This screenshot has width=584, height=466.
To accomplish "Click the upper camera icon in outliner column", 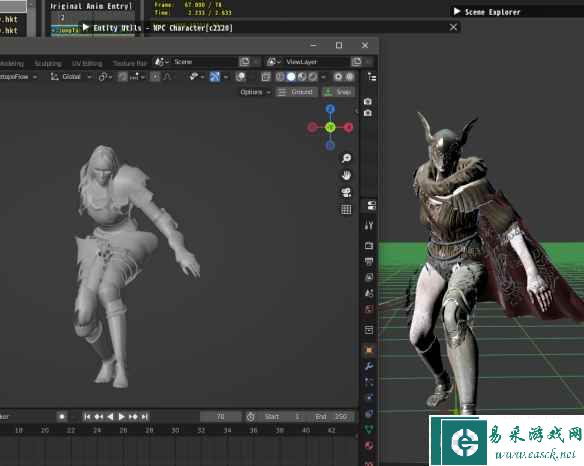I will click(368, 101).
